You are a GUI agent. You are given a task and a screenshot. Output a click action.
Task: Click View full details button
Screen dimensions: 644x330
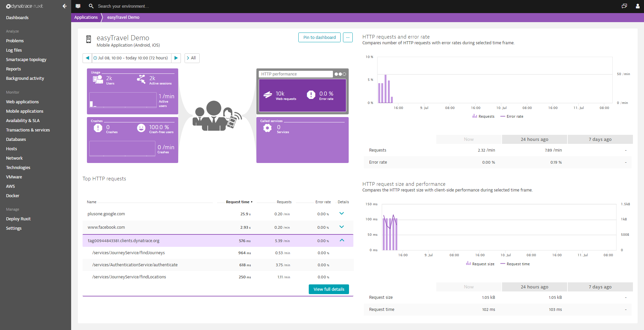coord(329,289)
